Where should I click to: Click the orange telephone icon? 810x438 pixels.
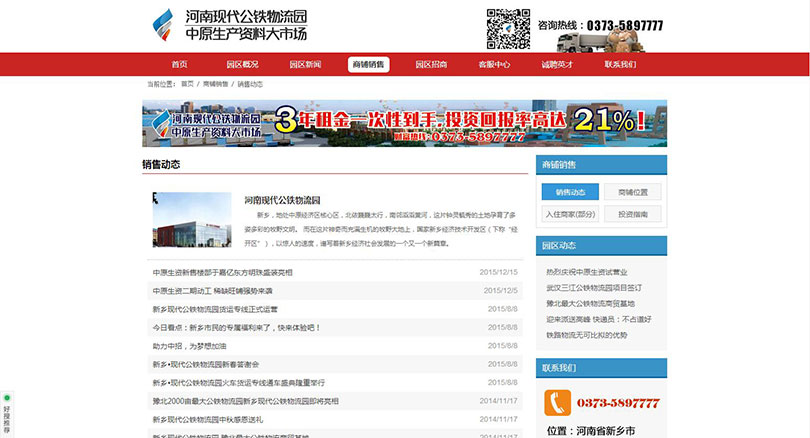click(x=558, y=403)
